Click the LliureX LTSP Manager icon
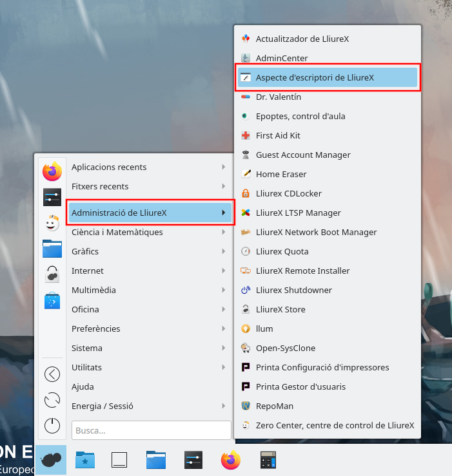Viewport: 452px width, 476px height. [x=245, y=213]
